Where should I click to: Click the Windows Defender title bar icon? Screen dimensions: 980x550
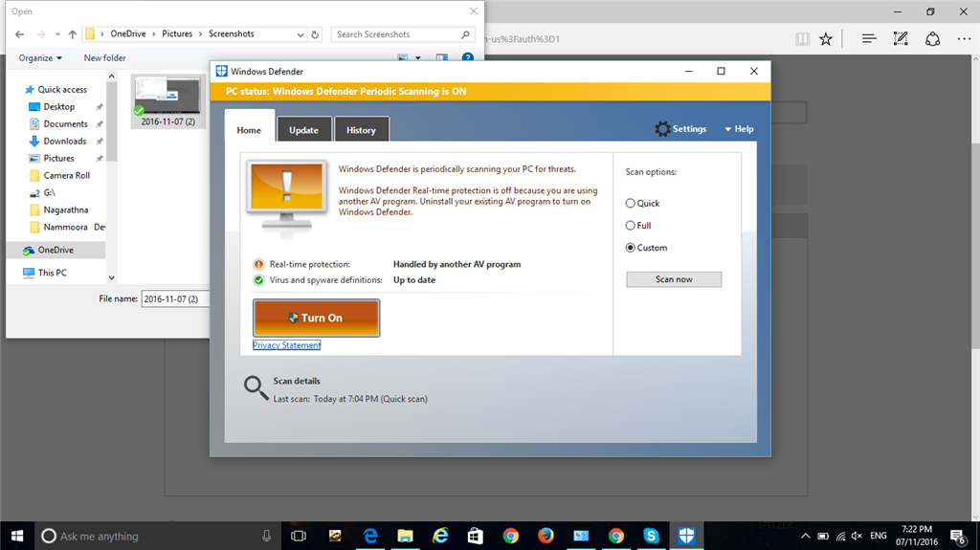click(221, 71)
